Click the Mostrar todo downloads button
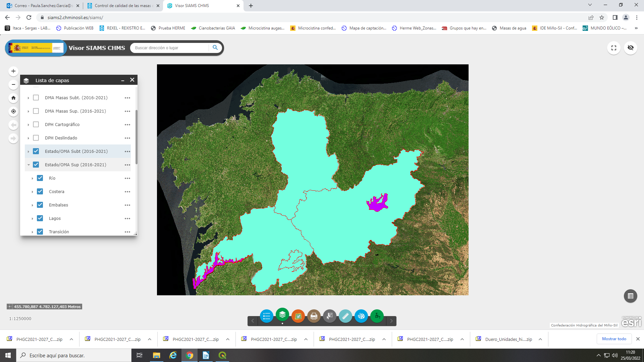Viewport: 644px width, 362px height. pos(614,339)
